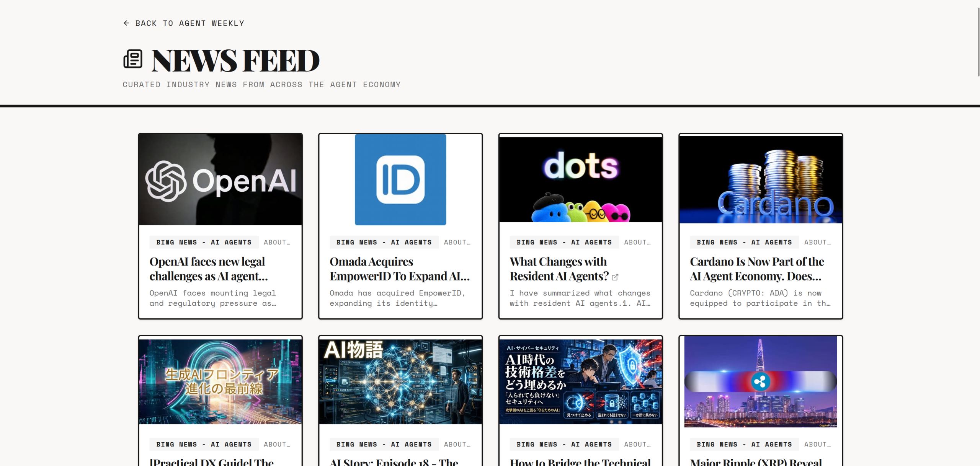Open the dots article thumbnail
This screenshot has height=466, width=980.
[x=581, y=179]
